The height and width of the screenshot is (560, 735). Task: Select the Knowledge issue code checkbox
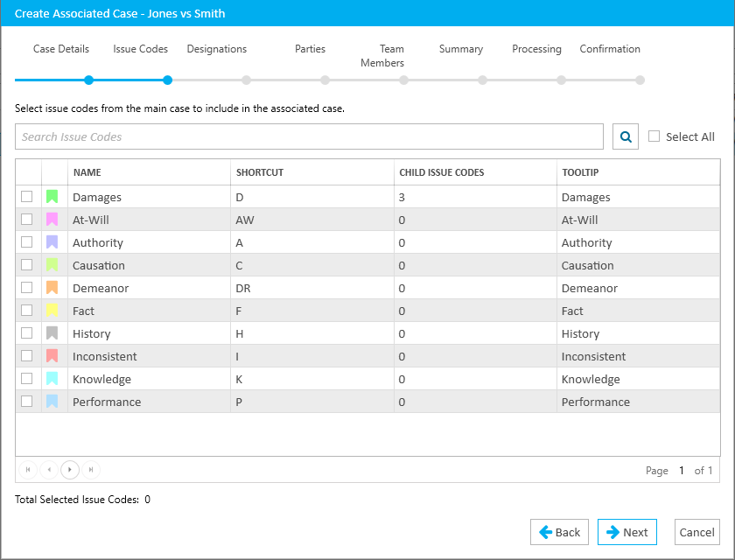27,379
